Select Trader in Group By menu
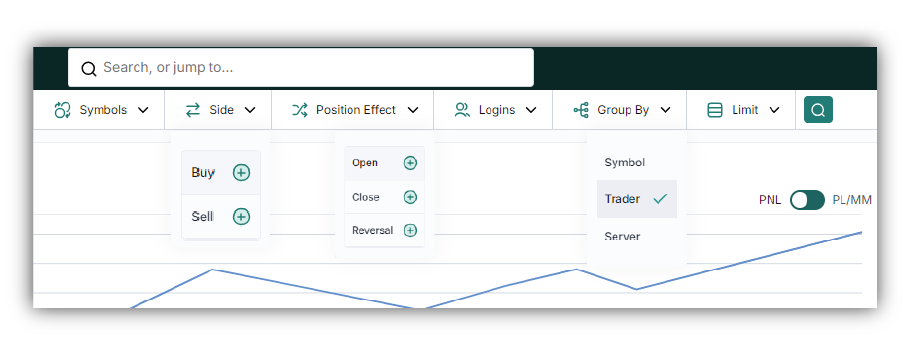This screenshot has height=360, width=914. pos(637,199)
